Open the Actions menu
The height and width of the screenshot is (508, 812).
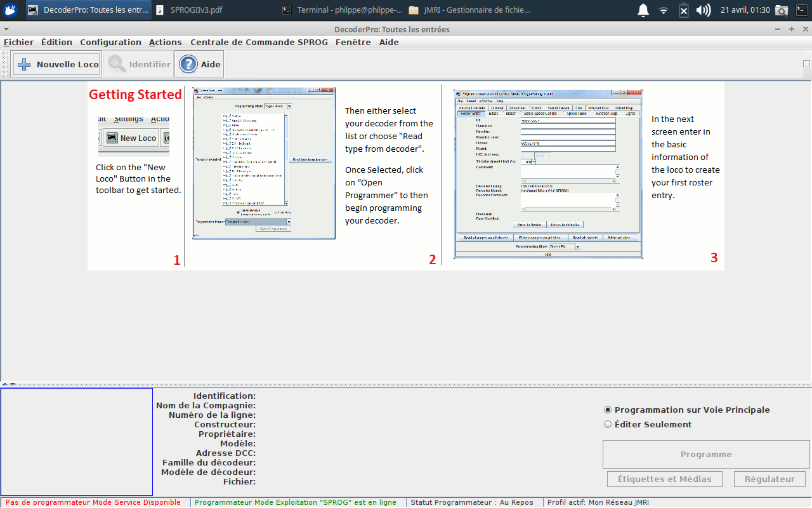(x=165, y=42)
